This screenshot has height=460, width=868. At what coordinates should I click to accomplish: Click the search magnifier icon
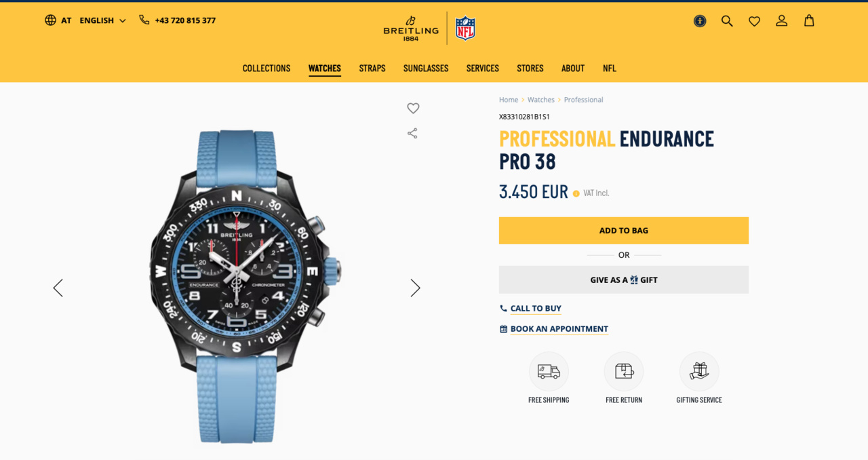click(x=727, y=21)
